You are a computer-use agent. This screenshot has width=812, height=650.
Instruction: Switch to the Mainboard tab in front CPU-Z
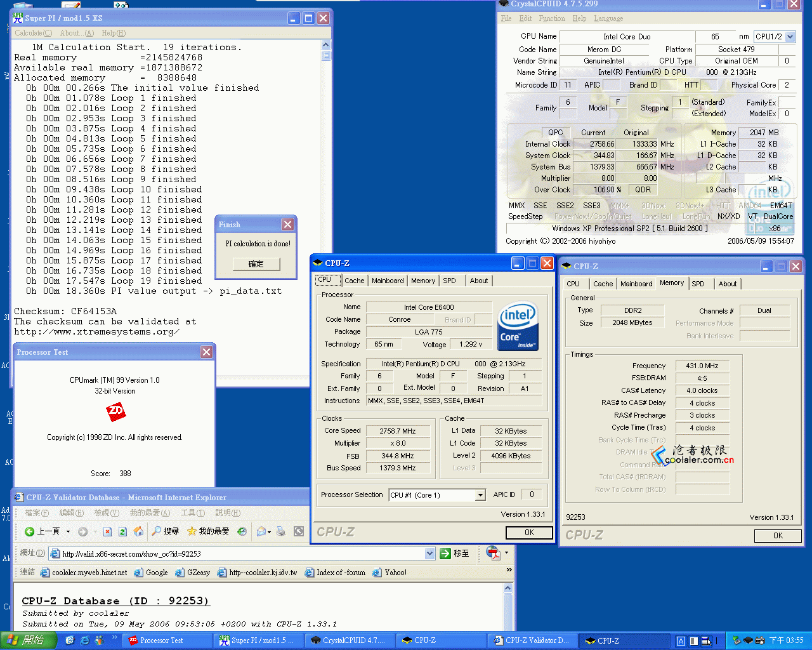click(x=388, y=281)
